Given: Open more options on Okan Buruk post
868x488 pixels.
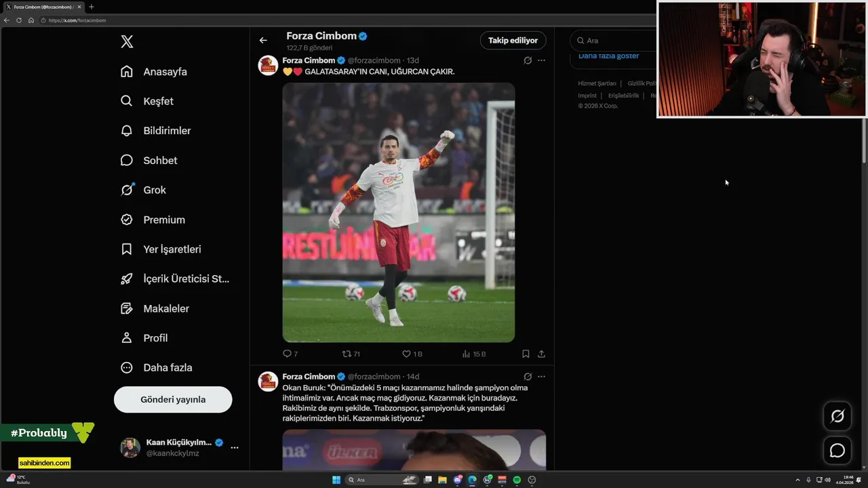Looking at the screenshot, I should click(541, 376).
